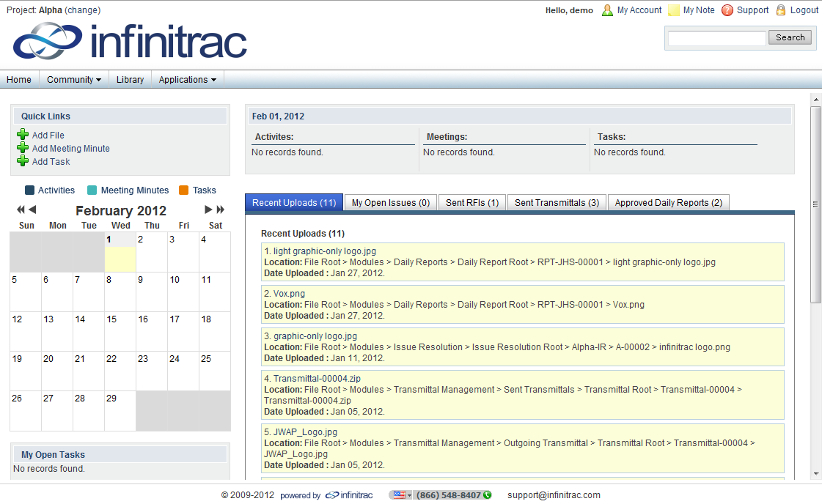
Task: Click the support@infinitrac.com email link
Action: pos(554,495)
